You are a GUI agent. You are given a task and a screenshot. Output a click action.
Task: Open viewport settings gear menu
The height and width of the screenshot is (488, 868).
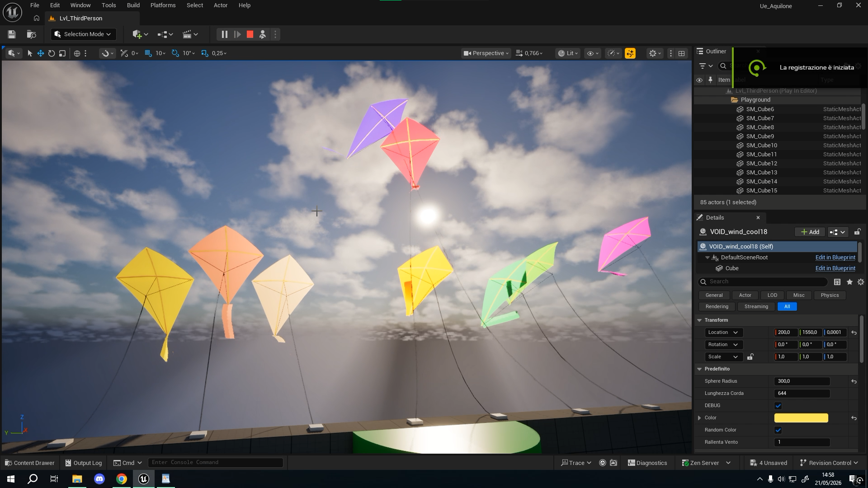click(x=655, y=53)
